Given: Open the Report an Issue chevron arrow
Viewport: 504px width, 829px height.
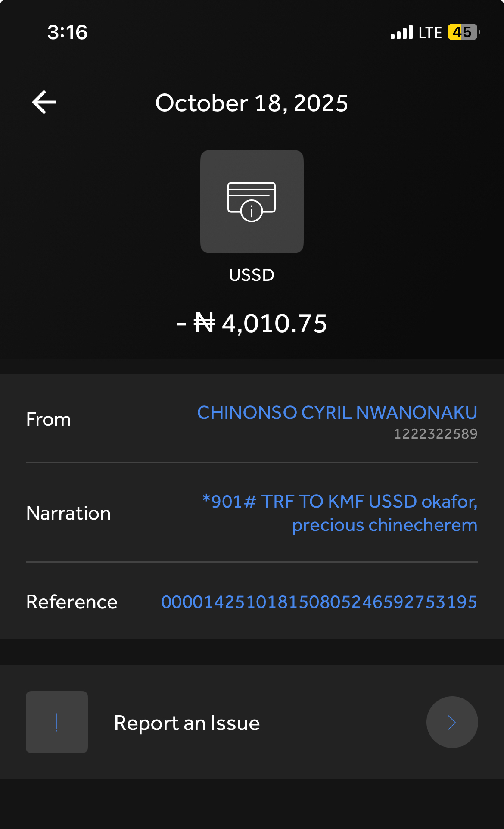Looking at the screenshot, I should [x=452, y=722].
